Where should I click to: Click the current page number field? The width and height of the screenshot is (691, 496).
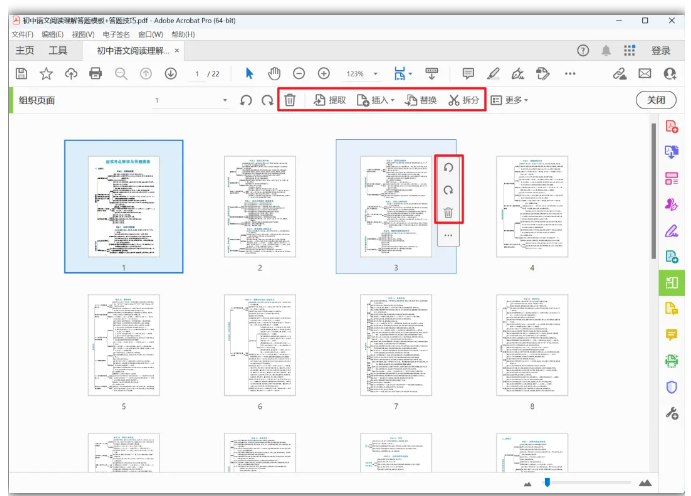pos(197,74)
